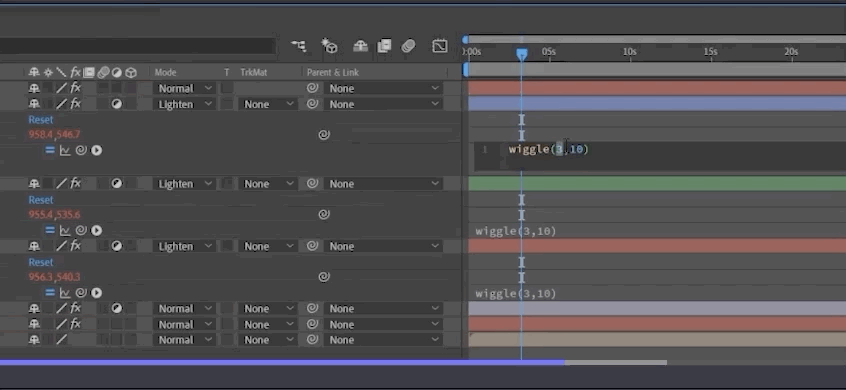
Task: Toggle the blue equals-sign expression switch below 955.4,535.6
Action: pos(50,230)
